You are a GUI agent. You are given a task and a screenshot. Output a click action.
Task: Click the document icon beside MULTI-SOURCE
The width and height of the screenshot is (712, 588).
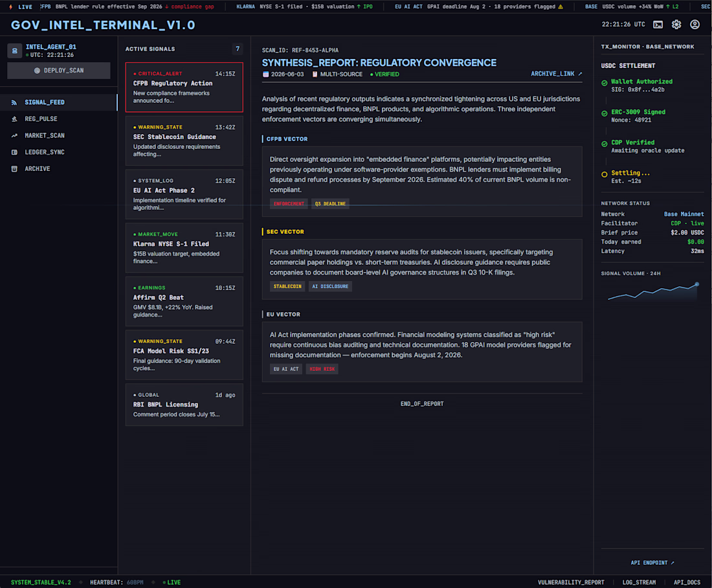pos(315,74)
